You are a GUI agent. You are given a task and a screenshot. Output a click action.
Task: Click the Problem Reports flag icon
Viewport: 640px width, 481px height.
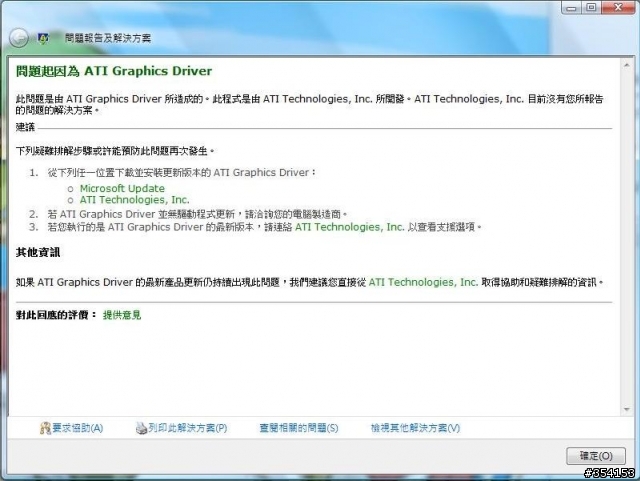43,38
